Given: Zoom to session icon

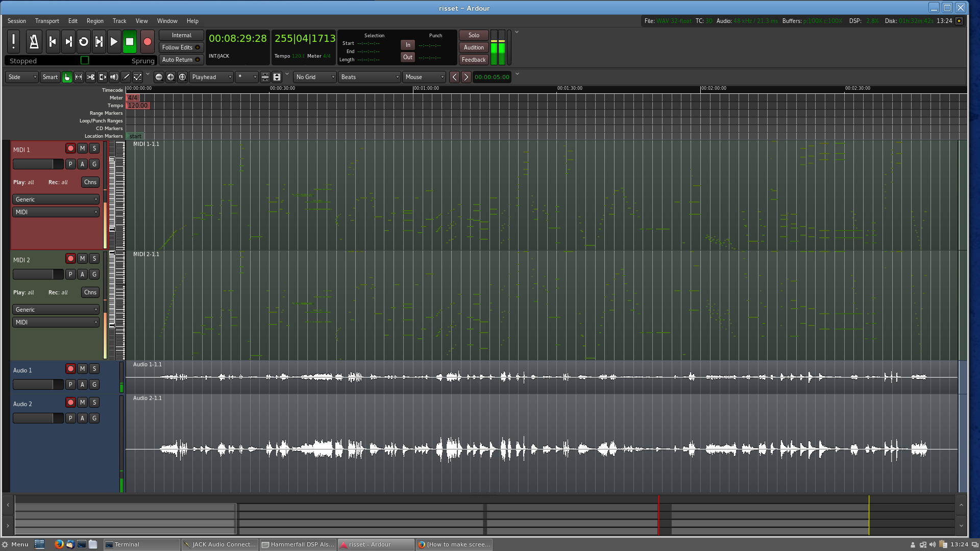Looking at the screenshot, I should [182, 77].
